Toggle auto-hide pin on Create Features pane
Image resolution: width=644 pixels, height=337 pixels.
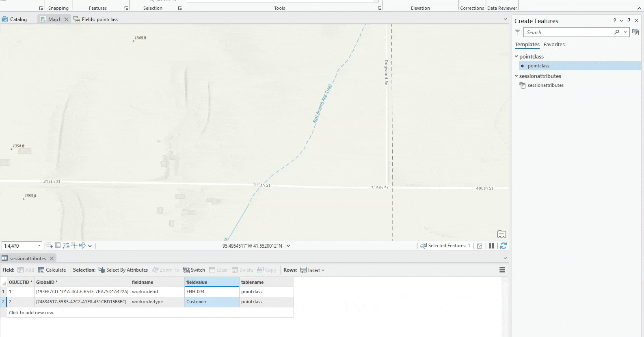(x=629, y=21)
